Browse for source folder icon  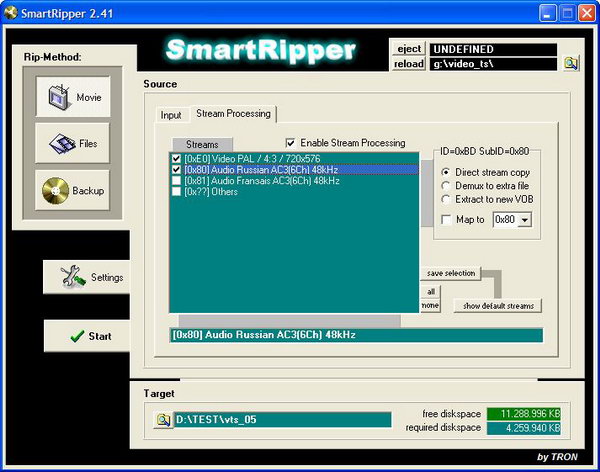tap(571, 63)
